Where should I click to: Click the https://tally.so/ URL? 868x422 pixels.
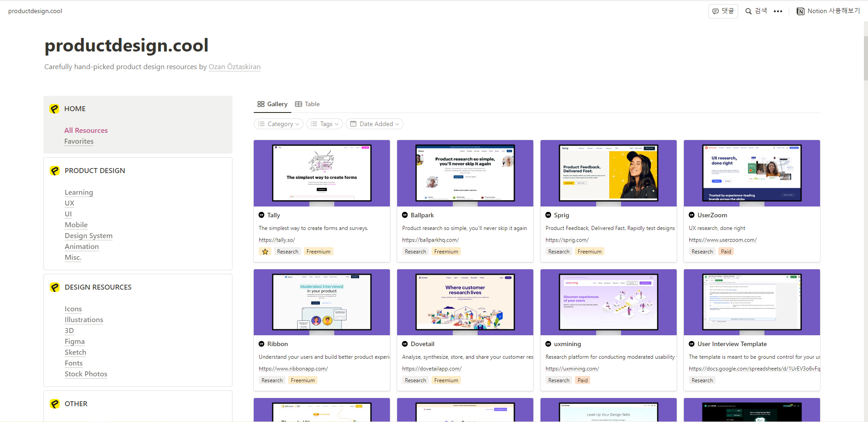(277, 240)
